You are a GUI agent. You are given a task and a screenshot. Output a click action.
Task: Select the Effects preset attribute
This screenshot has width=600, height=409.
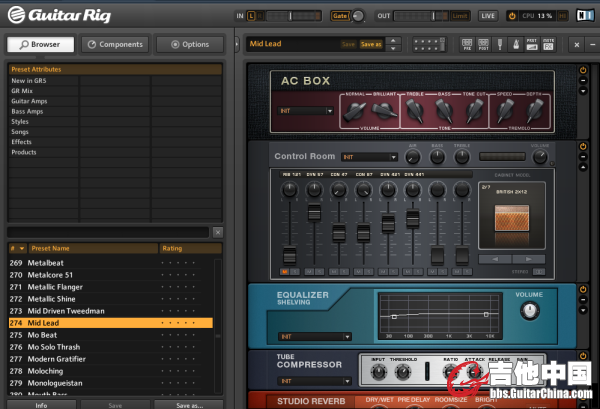21,142
